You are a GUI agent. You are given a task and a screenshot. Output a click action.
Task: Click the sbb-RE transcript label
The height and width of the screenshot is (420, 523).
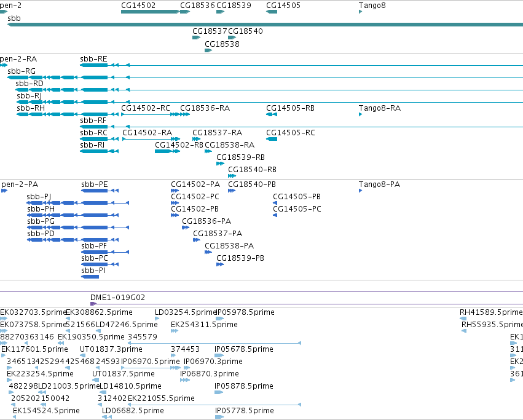pos(93,59)
